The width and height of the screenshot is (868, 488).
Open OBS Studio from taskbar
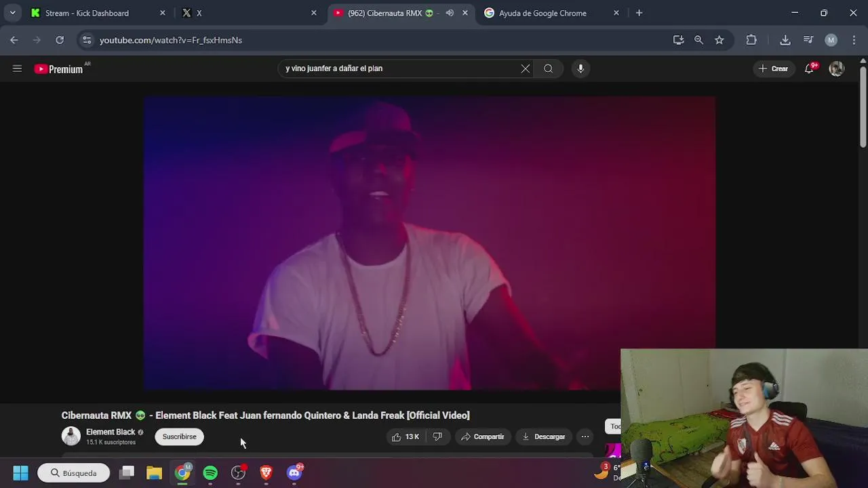[238, 473]
